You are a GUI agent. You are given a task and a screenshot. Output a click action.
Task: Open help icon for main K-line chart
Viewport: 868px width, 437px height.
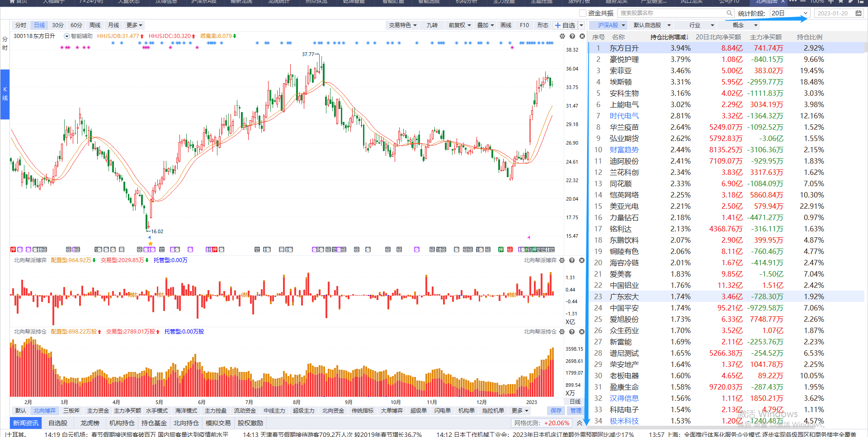pyautogui.click(x=572, y=36)
